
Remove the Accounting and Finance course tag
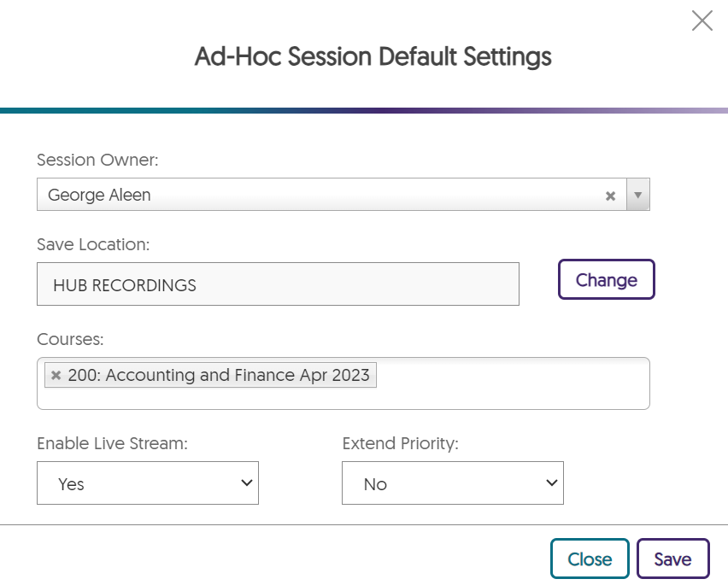56,375
